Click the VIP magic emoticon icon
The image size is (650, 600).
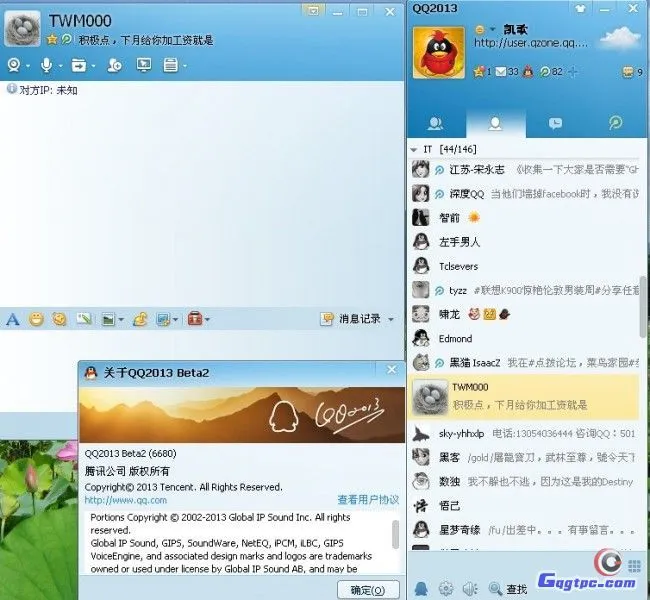click(x=59, y=319)
